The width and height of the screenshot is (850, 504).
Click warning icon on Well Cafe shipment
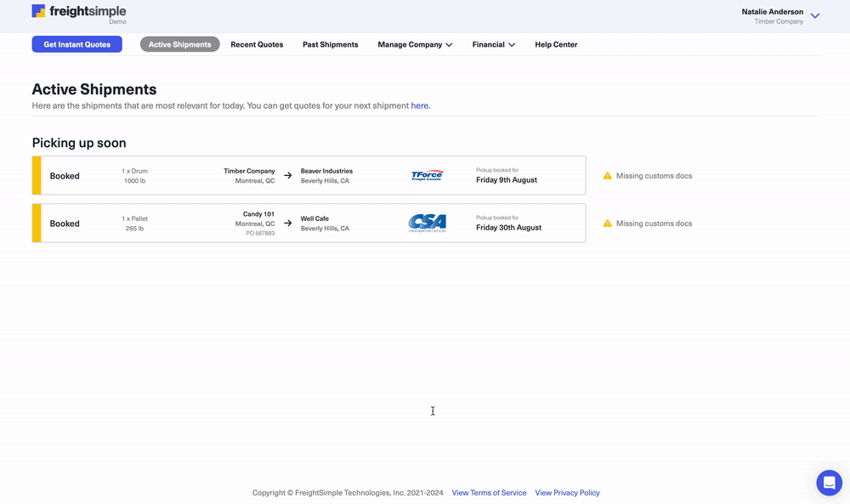pos(607,224)
